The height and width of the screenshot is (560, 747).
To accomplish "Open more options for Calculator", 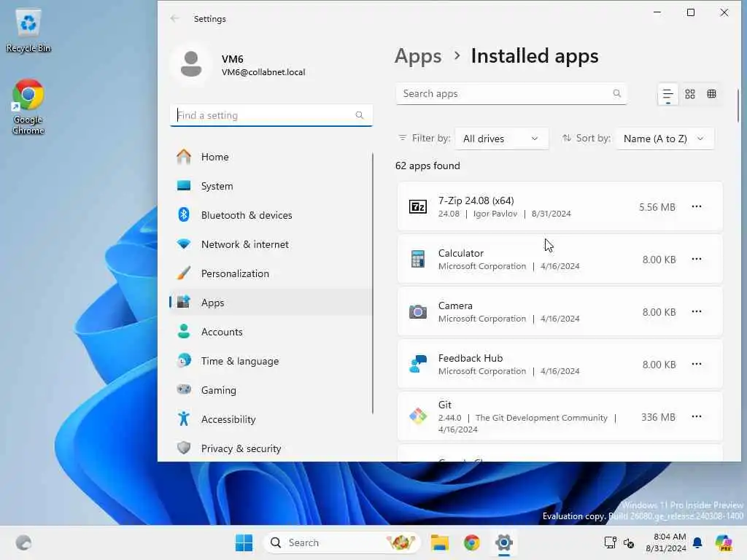I will click(x=697, y=259).
